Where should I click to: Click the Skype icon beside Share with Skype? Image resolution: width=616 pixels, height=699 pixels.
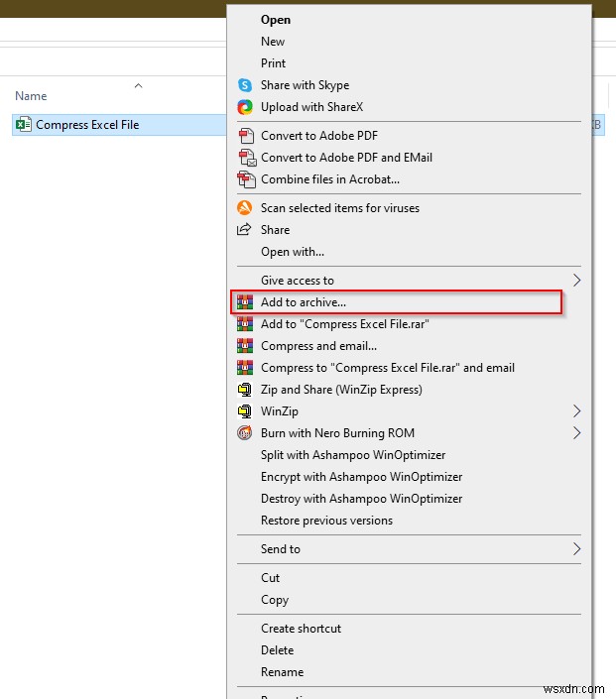245,85
